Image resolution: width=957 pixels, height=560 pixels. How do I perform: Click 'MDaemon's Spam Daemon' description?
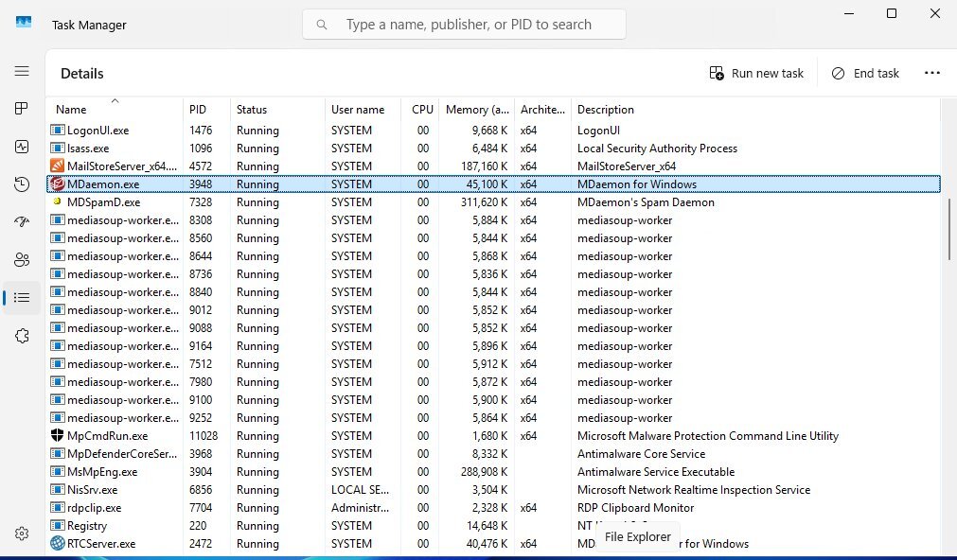[x=646, y=201]
